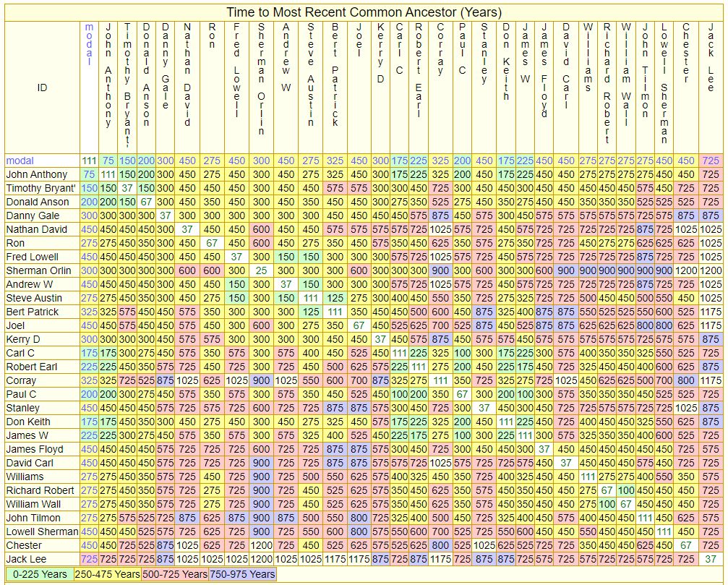Click the 250-475 Years legend swatch
728x585 pixels.
coord(106,574)
